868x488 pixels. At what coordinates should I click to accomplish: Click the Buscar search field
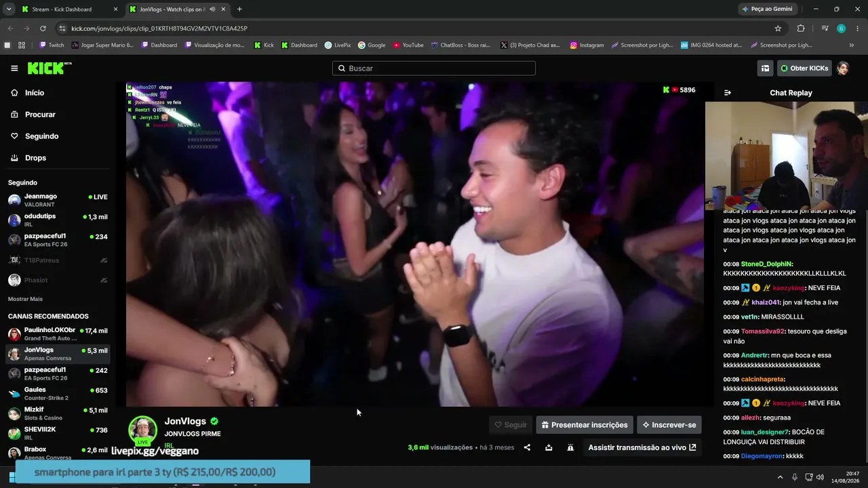pyautogui.click(x=434, y=68)
